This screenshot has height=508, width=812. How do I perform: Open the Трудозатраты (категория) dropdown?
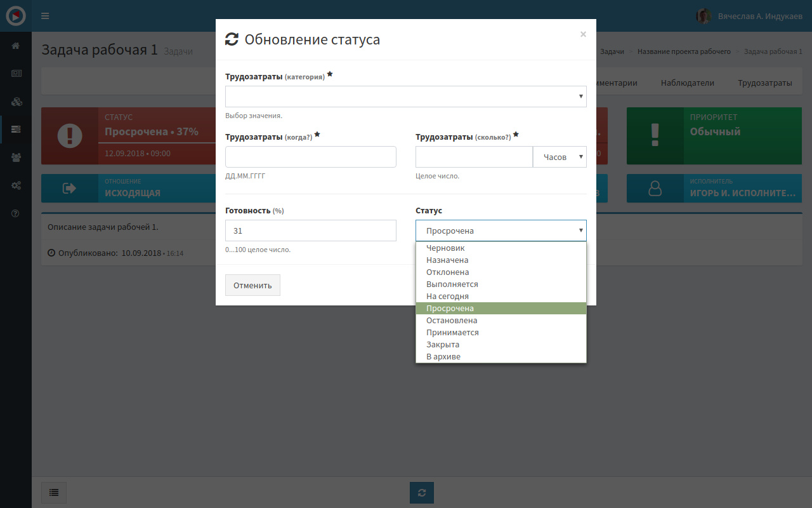406,97
